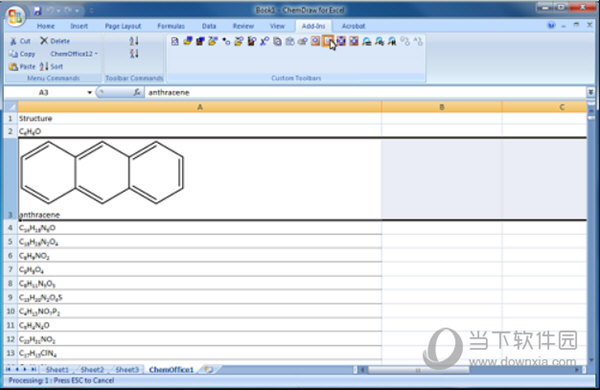Viewport: 600px width, 390px height.
Task: Click the Insert Function fx button
Action: (137, 92)
